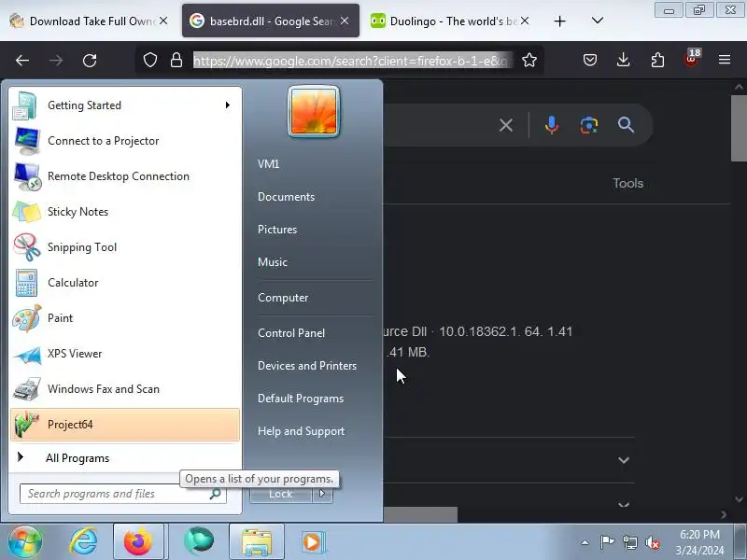Open Getting Started from Start menu
The width and height of the screenshot is (747, 560).
(x=125, y=105)
